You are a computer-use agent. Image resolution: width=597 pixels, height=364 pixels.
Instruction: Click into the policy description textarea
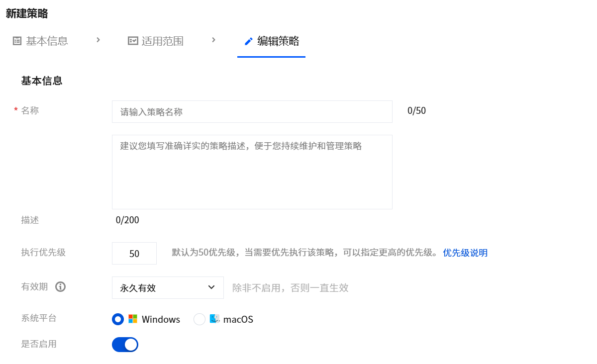click(252, 172)
